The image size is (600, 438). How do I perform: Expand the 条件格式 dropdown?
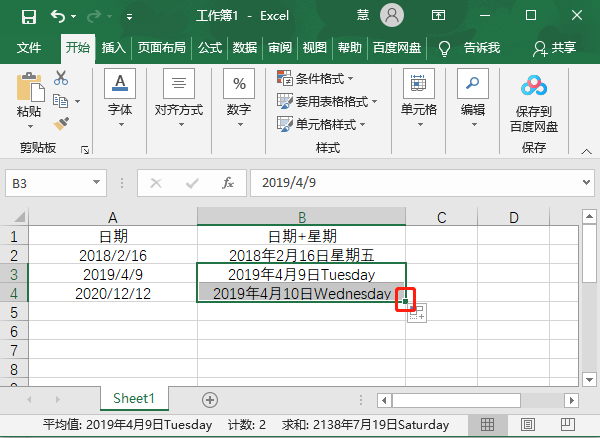(317, 78)
